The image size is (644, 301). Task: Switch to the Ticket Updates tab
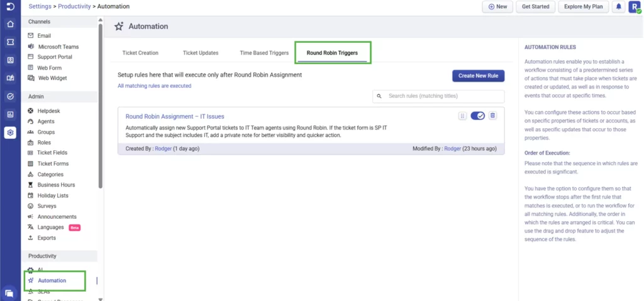tap(201, 53)
